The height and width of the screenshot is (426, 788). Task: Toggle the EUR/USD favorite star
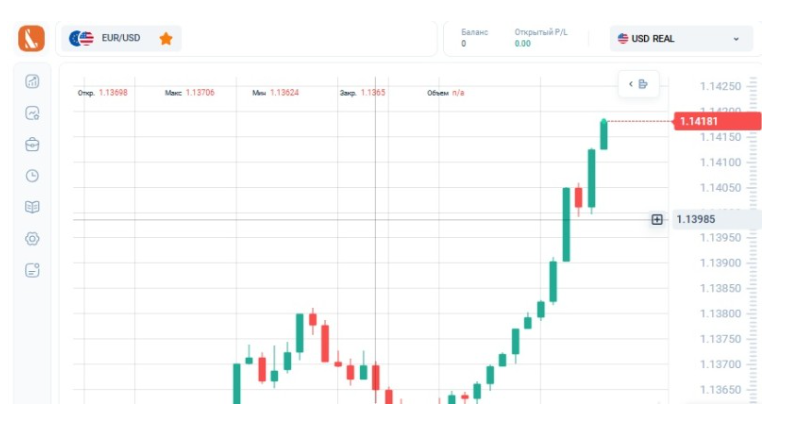point(166,39)
